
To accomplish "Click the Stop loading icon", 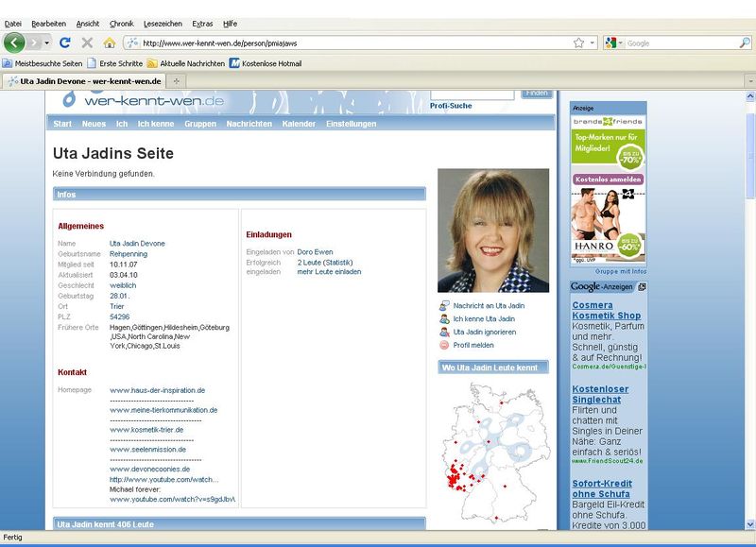I will [x=87, y=43].
